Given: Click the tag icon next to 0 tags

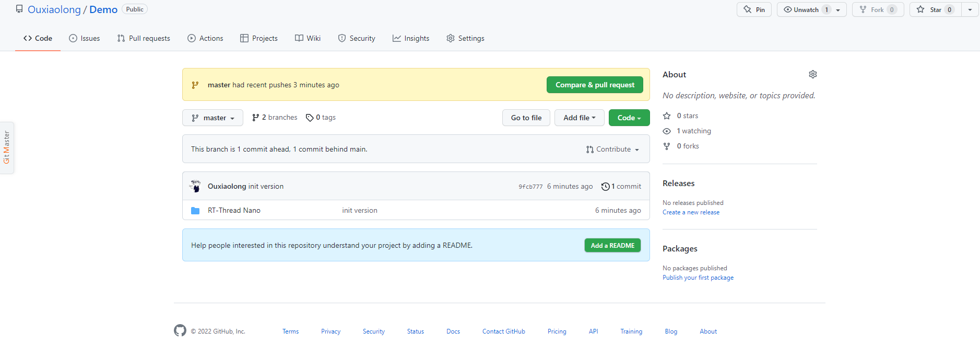Looking at the screenshot, I should [x=310, y=118].
